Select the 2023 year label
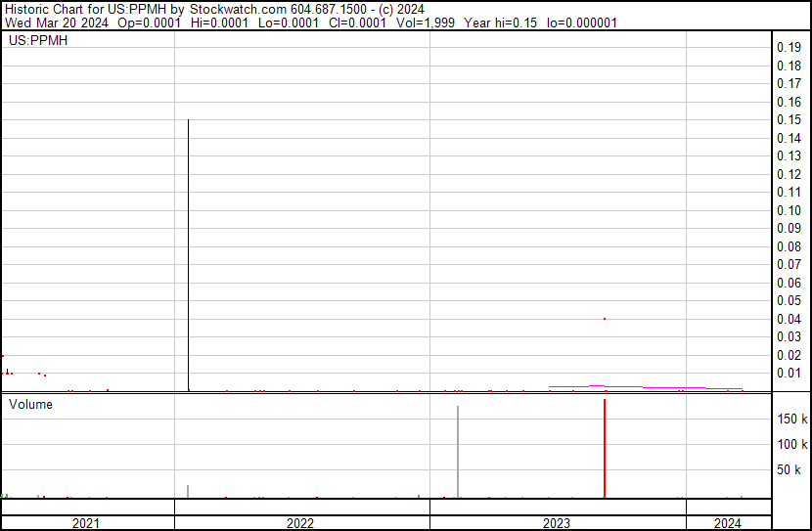812x531 pixels. pos(557,523)
